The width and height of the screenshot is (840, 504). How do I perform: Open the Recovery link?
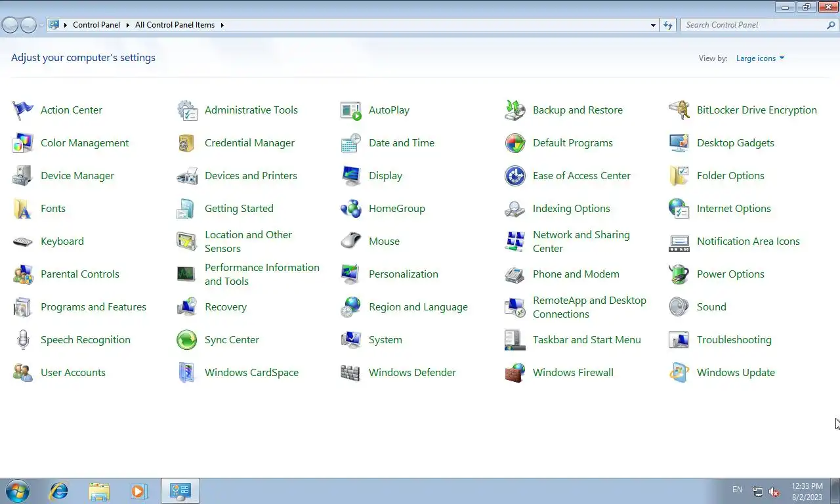pyautogui.click(x=226, y=307)
